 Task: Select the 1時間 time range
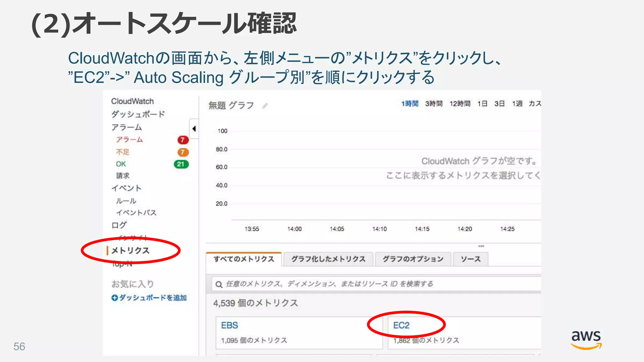(410, 104)
